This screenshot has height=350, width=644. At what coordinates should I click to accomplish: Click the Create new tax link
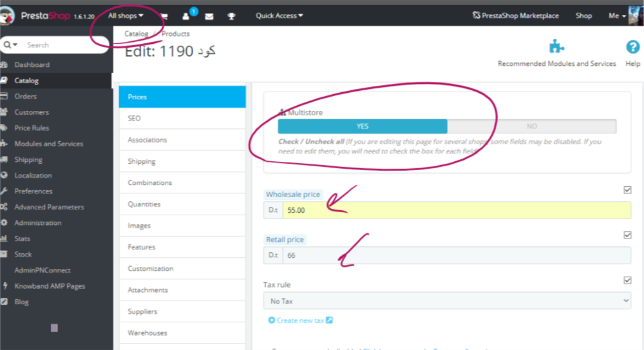click(x=300, y=320)
